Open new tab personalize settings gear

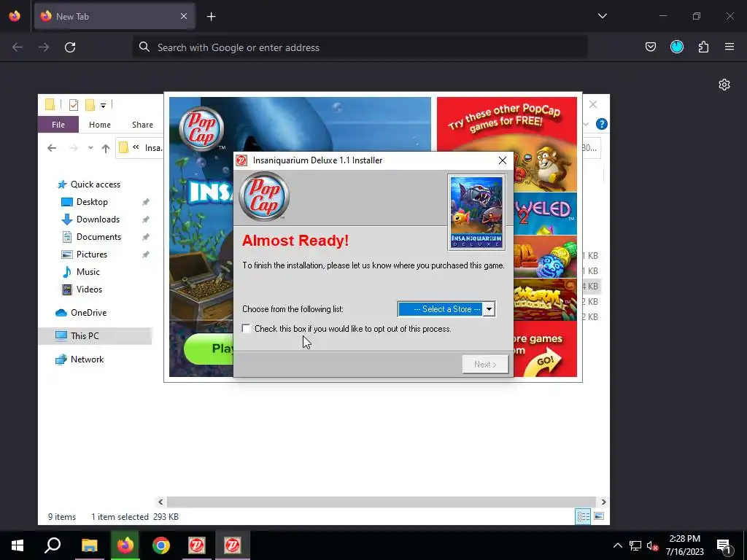point(724,85)
